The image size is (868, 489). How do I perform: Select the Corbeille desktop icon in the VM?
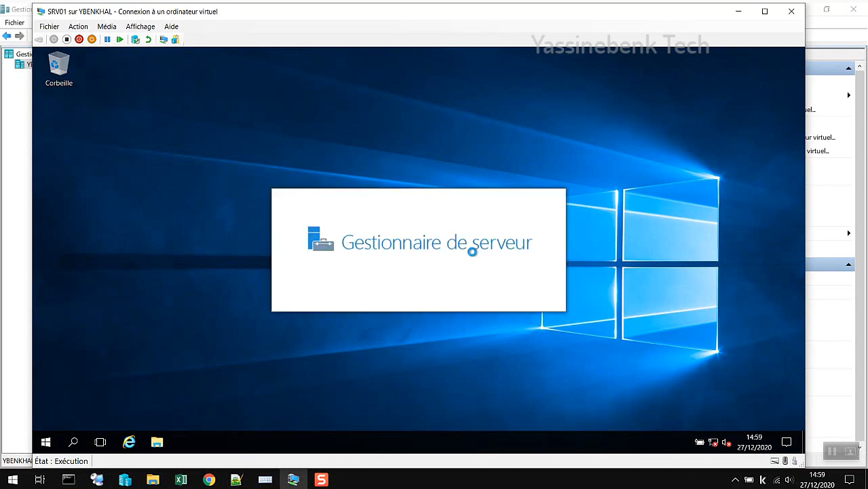pyautogui.click(x=59, y=70)
